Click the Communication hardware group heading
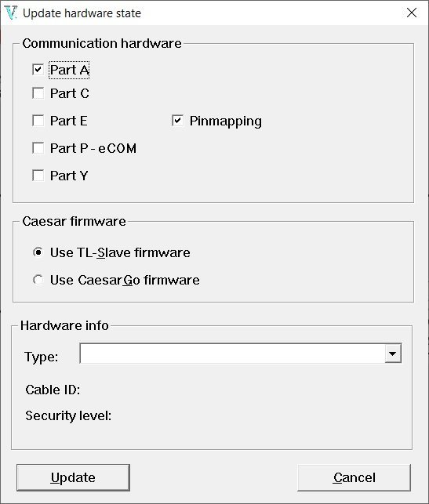The width and height of the screenshot is (429, 504). [102, 43]
